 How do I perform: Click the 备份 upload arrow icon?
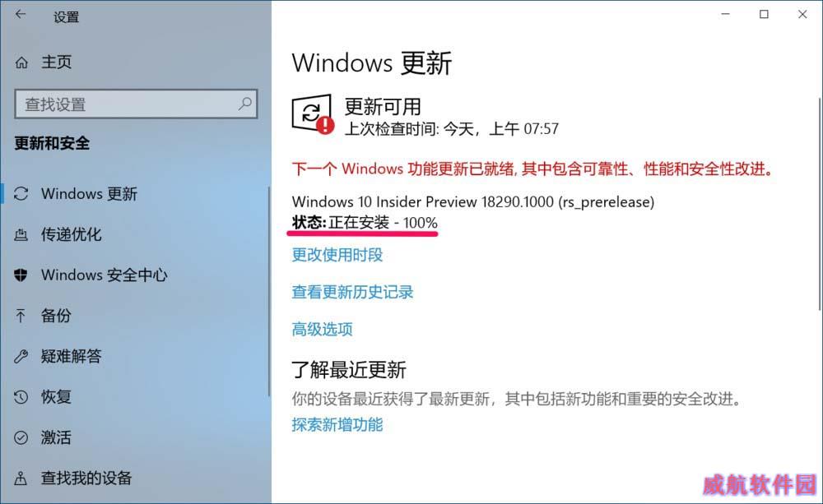point(21,316)
